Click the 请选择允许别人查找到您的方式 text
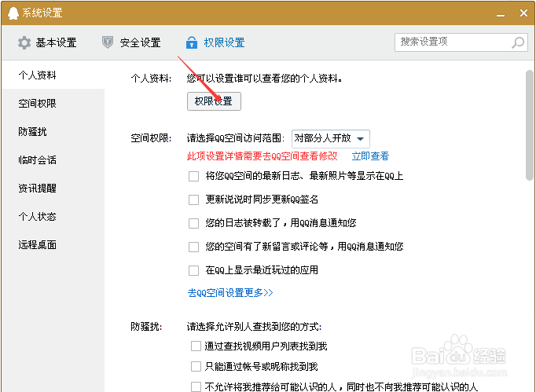This screenshot has height=392, width=536. [254, 327]
